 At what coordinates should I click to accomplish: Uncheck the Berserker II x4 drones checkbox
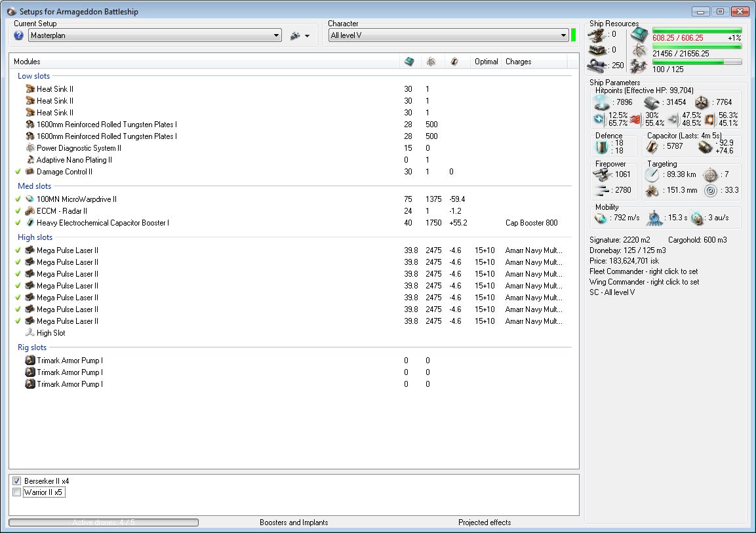tap(17, 481)
